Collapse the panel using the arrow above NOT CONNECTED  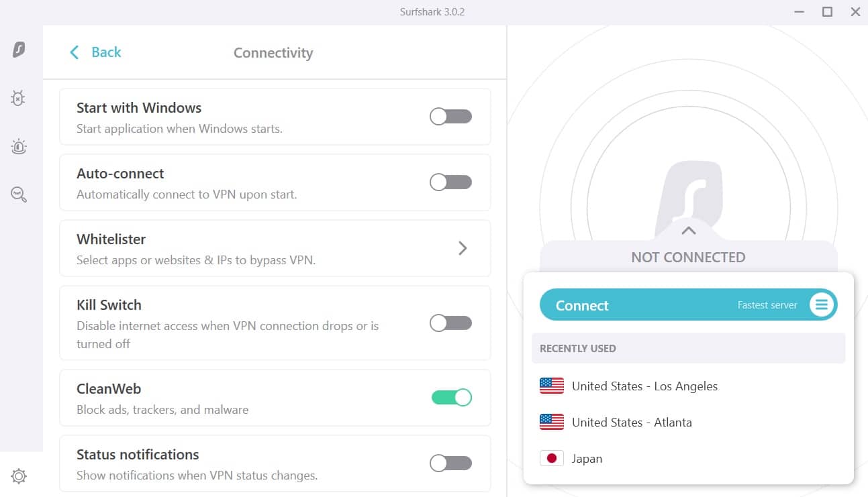tap(688, 231)
